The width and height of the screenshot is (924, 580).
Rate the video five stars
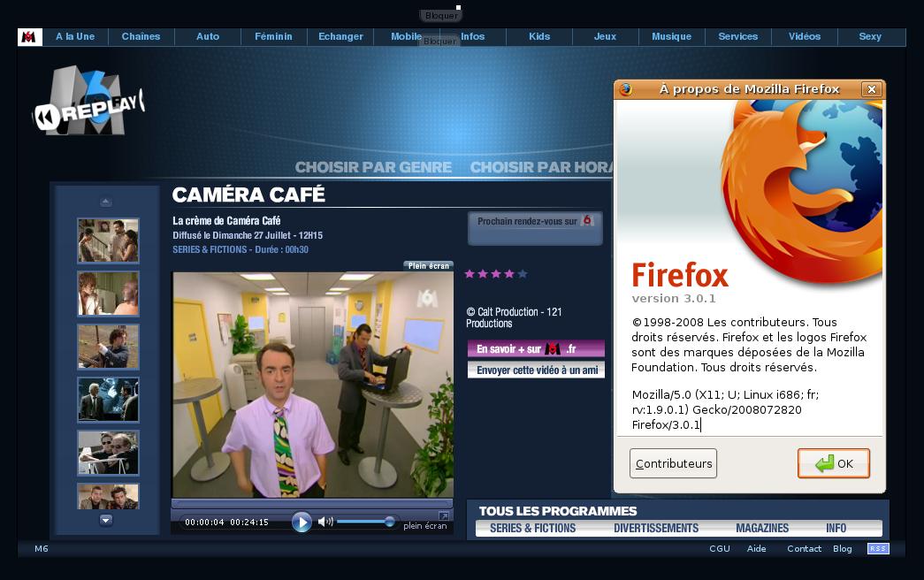(522, 273)
